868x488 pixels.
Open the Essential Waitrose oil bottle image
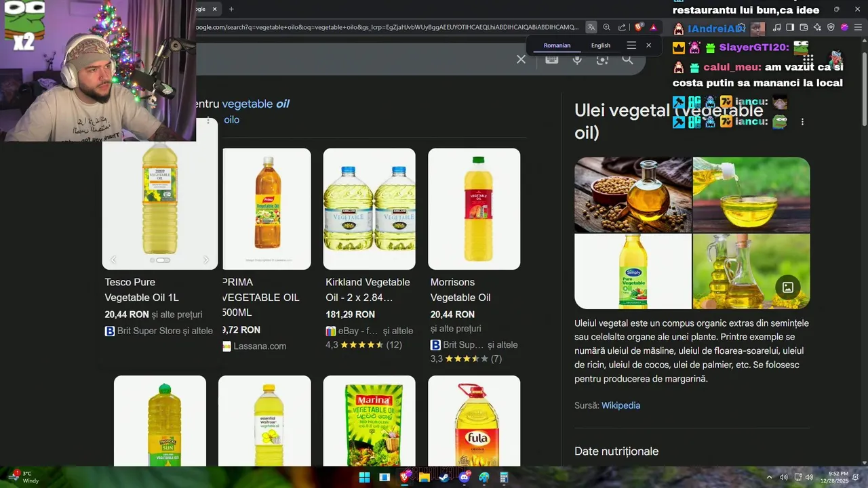coord(264,421)
